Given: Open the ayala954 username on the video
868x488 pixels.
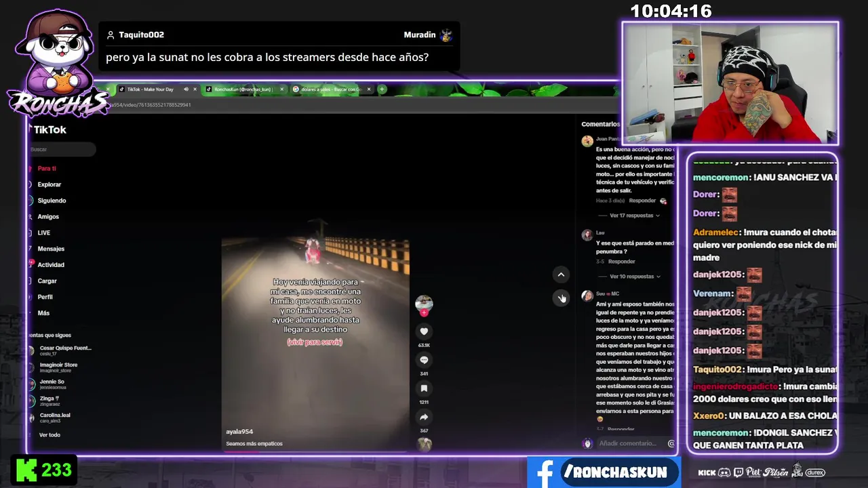Looking at the screenshot, I should pos(239,432).
